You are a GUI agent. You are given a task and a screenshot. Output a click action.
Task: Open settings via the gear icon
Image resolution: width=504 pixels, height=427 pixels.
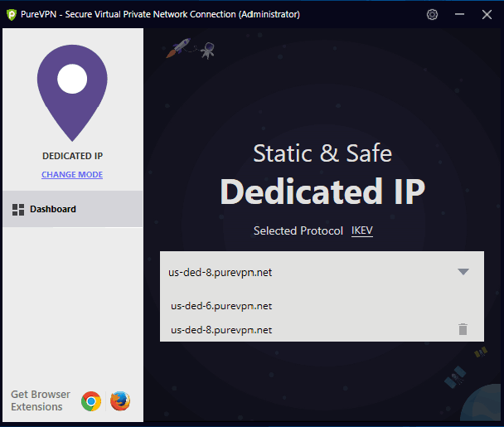pos(432,14)
